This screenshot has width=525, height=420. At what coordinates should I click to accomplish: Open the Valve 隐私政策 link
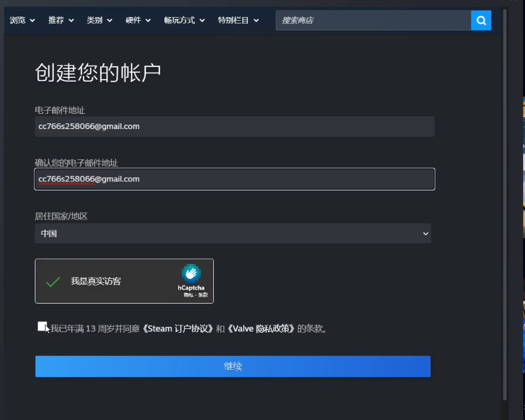(261, 329)
